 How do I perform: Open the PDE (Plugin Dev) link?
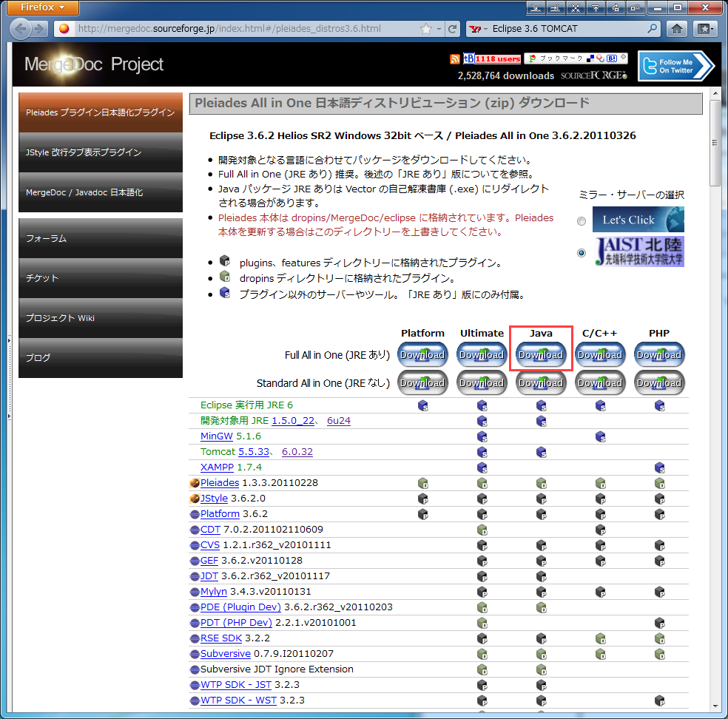click(x=240, y=607)
